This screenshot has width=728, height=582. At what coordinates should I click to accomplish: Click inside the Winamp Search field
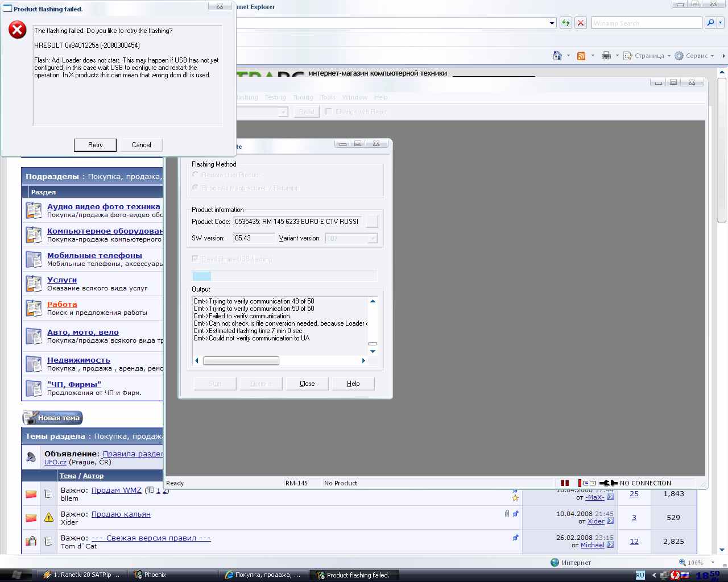(646, 23)
